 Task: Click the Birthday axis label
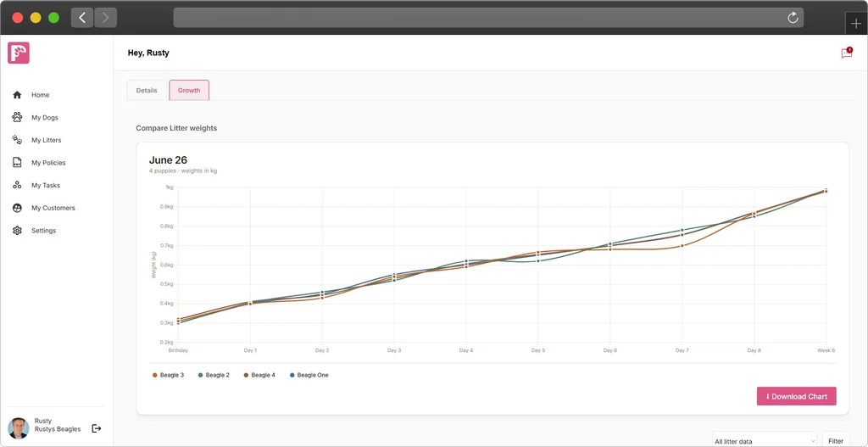pyautogui.click(x=178, y=350)
